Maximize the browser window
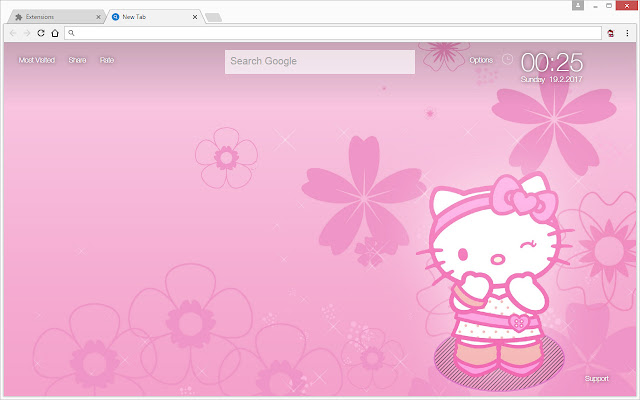 pos(609,6)
